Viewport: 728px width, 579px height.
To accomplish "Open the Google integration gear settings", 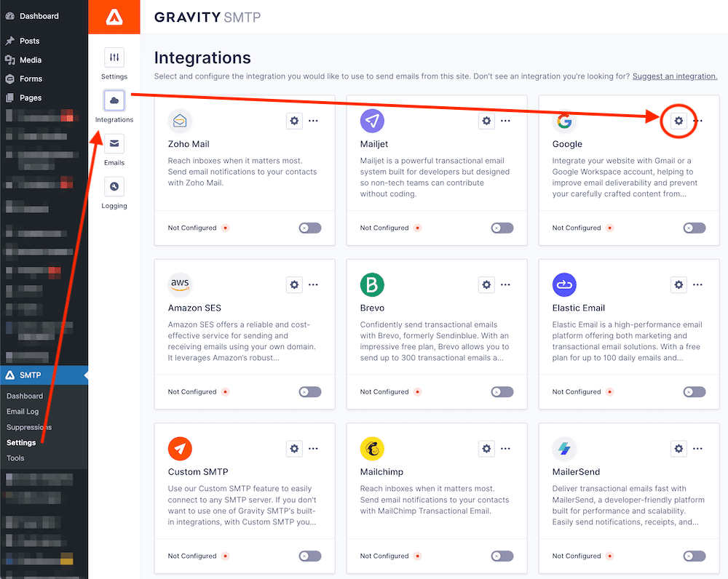I will click(678, 121).
